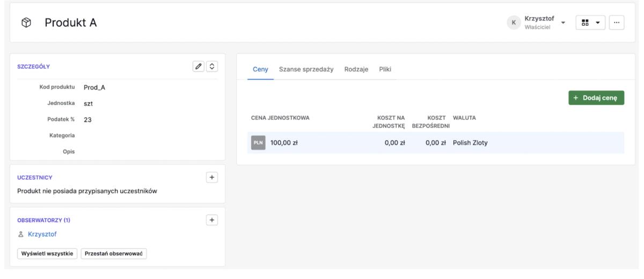Switch to the Ceny tab
The width and height of the screenshot is (644, 279).
(x=260, y=69)
